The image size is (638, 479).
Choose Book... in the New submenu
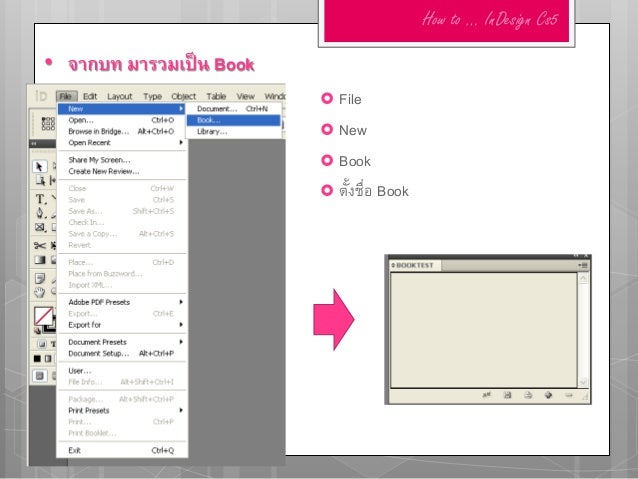[234, 120]
